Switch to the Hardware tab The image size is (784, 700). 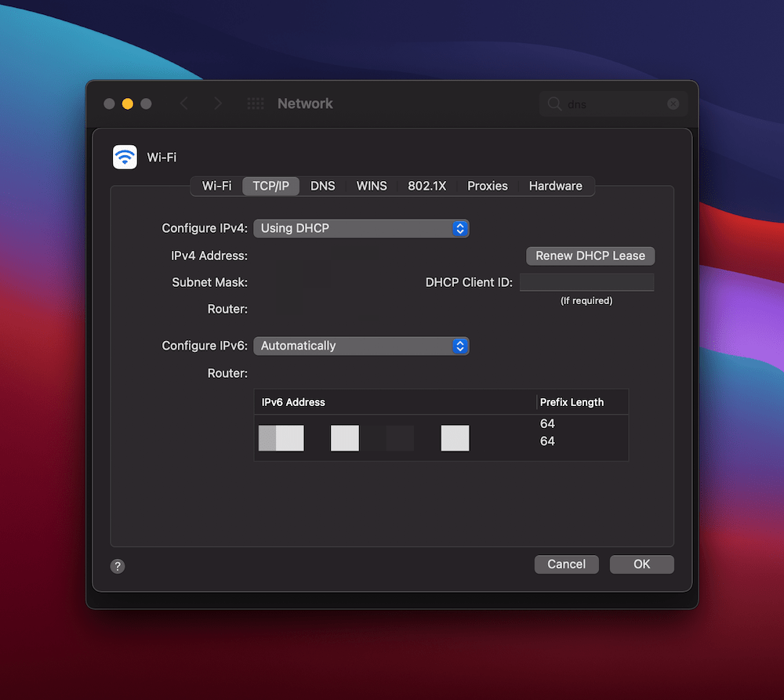pos(555,186)
